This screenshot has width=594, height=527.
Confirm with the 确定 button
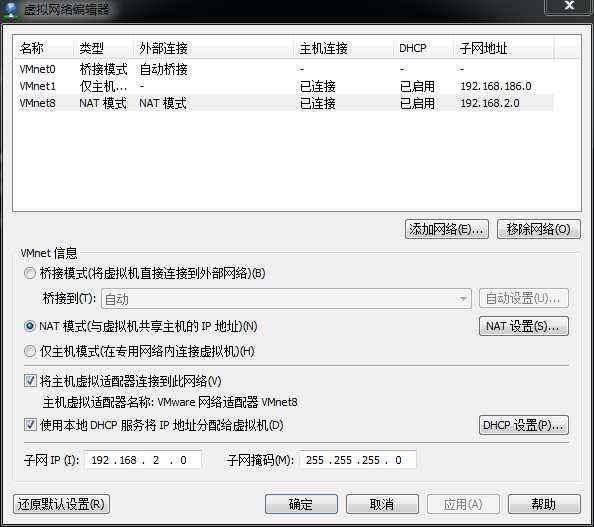(301, 504)
